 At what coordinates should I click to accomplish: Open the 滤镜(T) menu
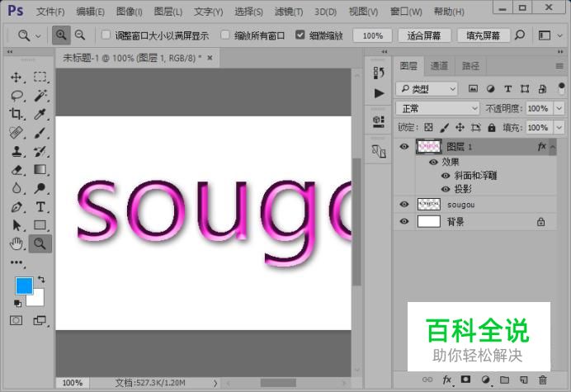289,12
